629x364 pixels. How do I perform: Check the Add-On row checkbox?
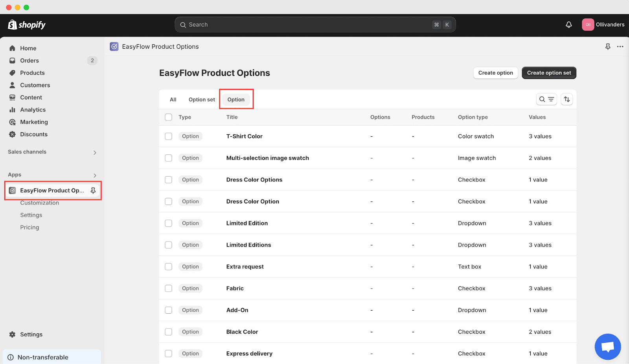click(169, 310)
